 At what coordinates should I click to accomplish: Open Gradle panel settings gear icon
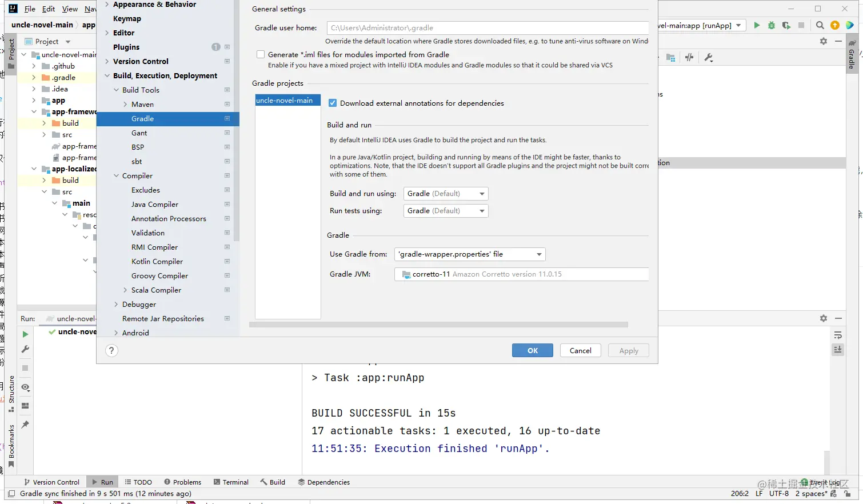824,41
